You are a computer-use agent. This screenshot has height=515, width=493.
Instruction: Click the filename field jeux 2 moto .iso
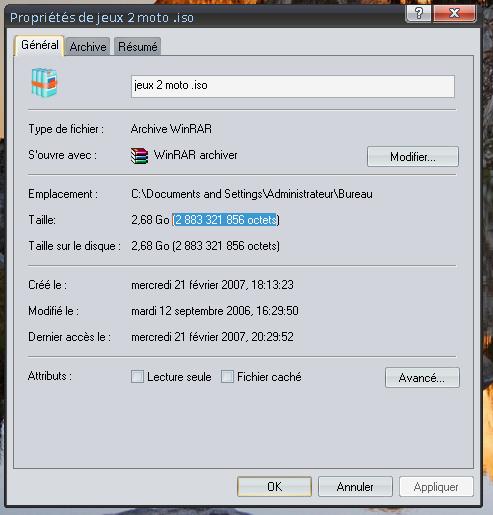tap(293, 86)
